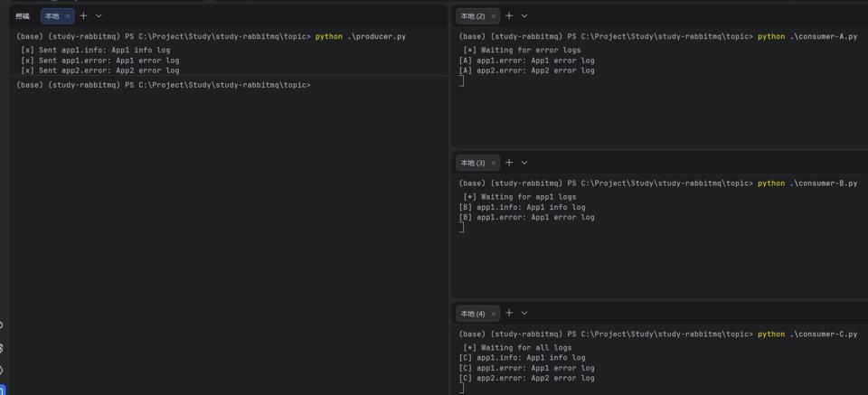Click the 终端 panel title
The height and width of the screenshot is (395, 868).
click(23, 16)
